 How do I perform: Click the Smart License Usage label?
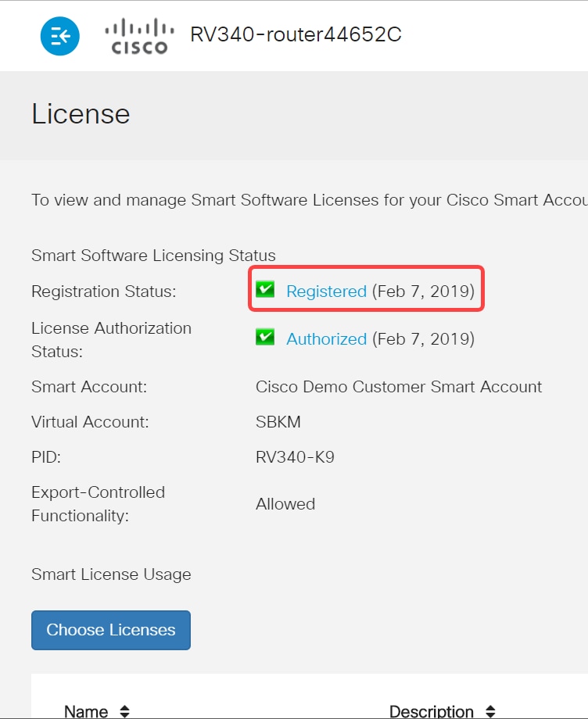click(110, 574)
